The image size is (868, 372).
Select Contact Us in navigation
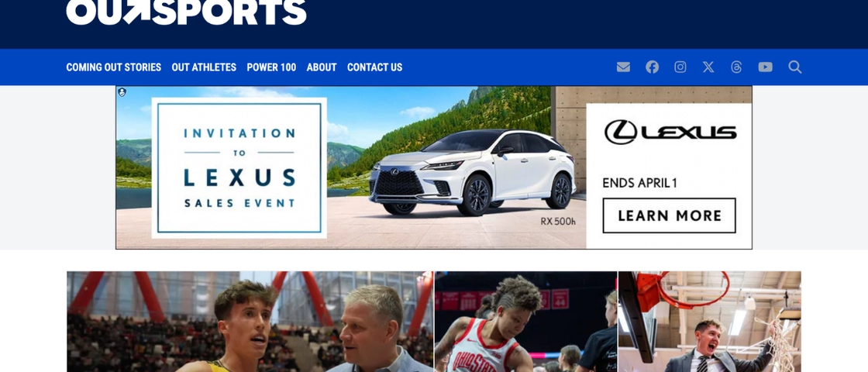tap(375, 67)
